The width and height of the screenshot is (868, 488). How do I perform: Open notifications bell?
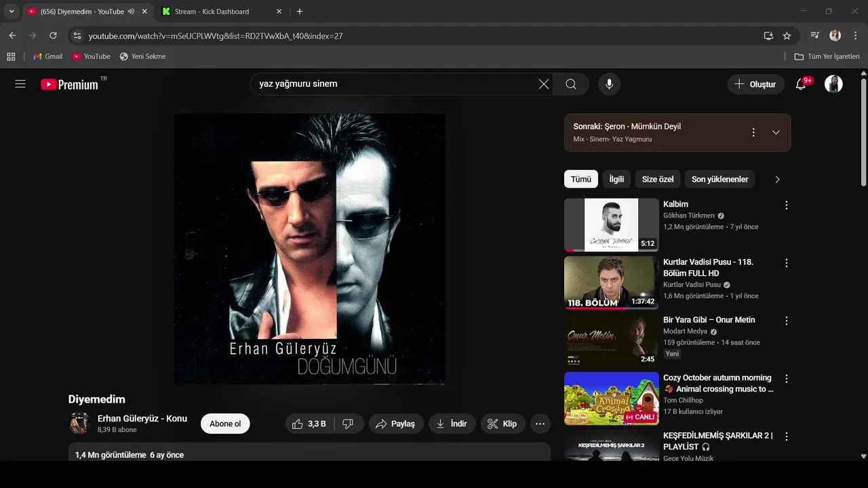click(801, 84)
